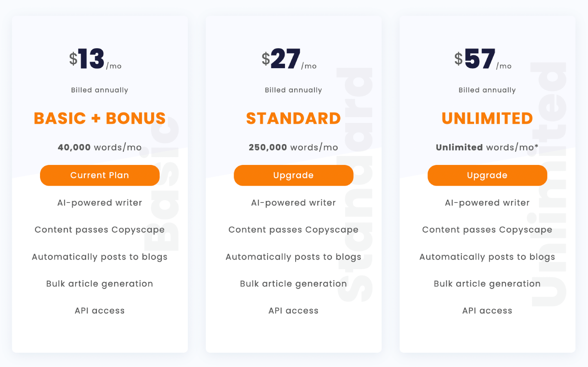The height and width of the screenshot is (367, 588).
Task: Click AI-powered writer in the Standard card
Action: (x=293, y=203)
